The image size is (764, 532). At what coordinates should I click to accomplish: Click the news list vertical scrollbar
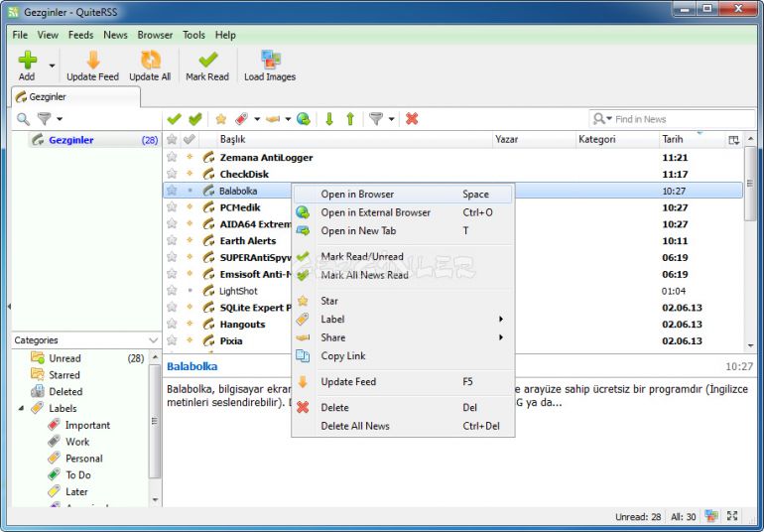[x=750, y=186]
